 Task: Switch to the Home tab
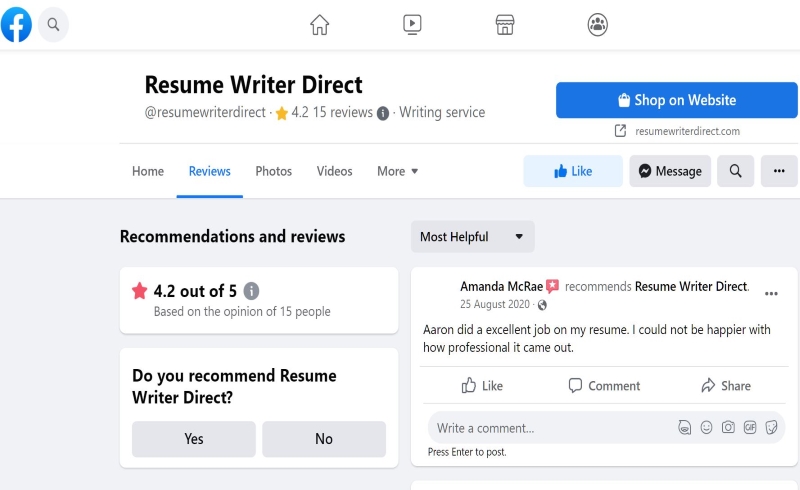pyautogui.click(x=148, y=171)
